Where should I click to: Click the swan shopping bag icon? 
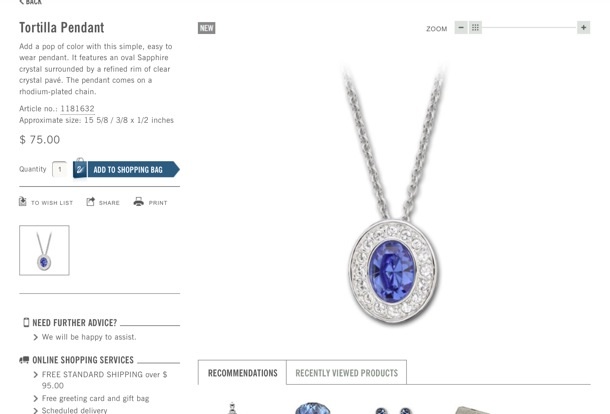[80, 168]
